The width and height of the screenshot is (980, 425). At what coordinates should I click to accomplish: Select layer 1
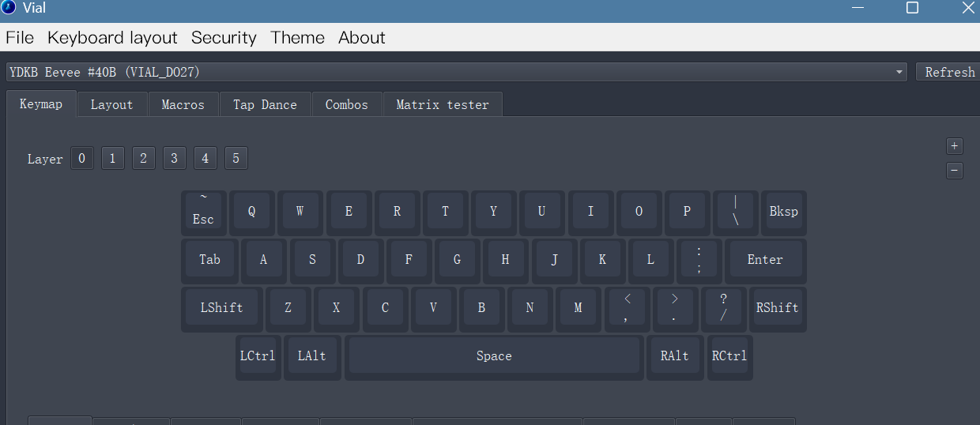coord(112,159)
